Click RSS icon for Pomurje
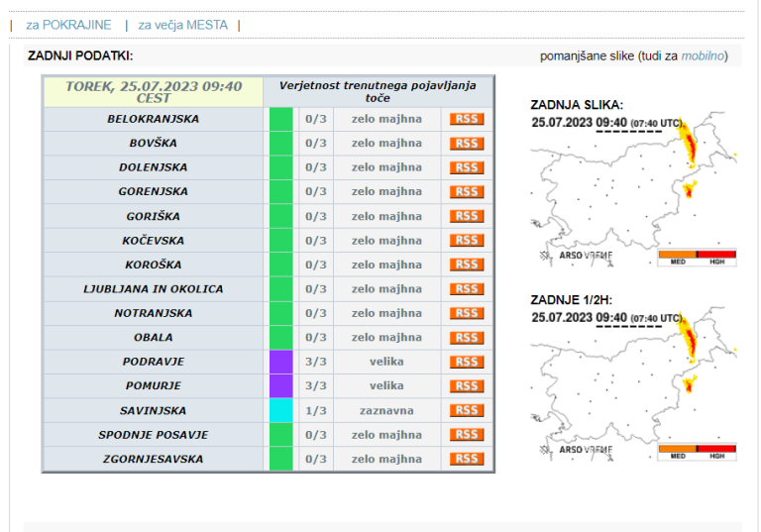Viewport: 761px width, 532px height. tap(466, 386)
